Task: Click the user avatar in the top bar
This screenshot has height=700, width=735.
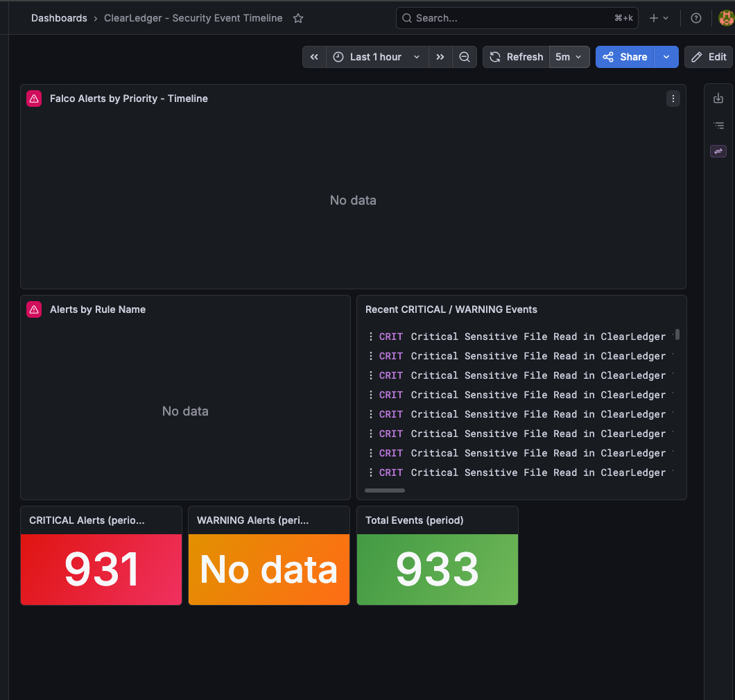Action: coord(726,18)
